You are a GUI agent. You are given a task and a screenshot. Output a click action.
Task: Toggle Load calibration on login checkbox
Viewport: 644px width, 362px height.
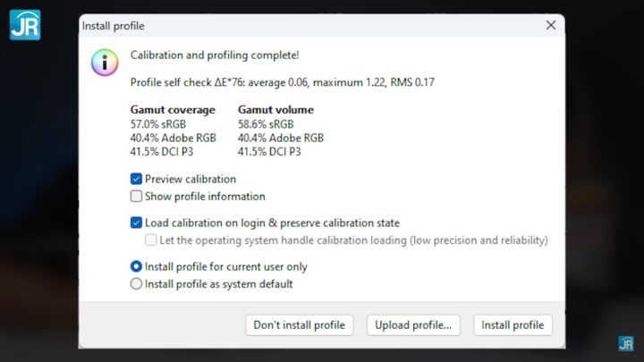tap(137, 223)
